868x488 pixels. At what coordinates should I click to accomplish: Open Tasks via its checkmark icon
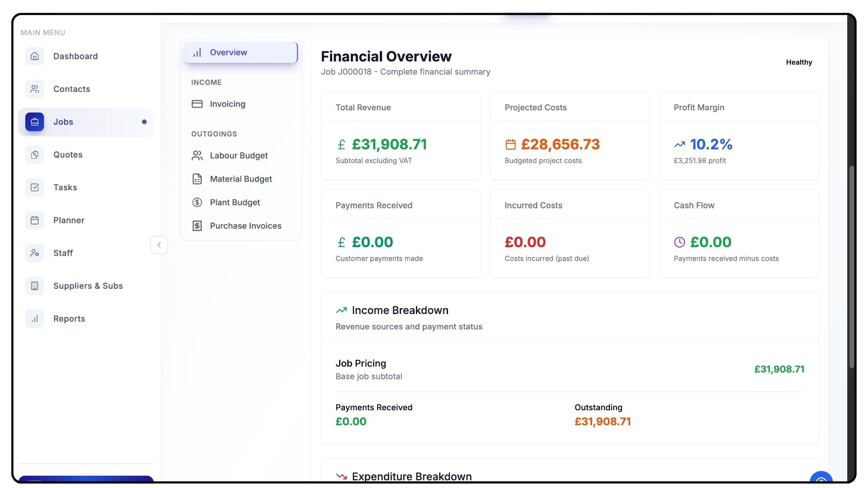(35, 188)
